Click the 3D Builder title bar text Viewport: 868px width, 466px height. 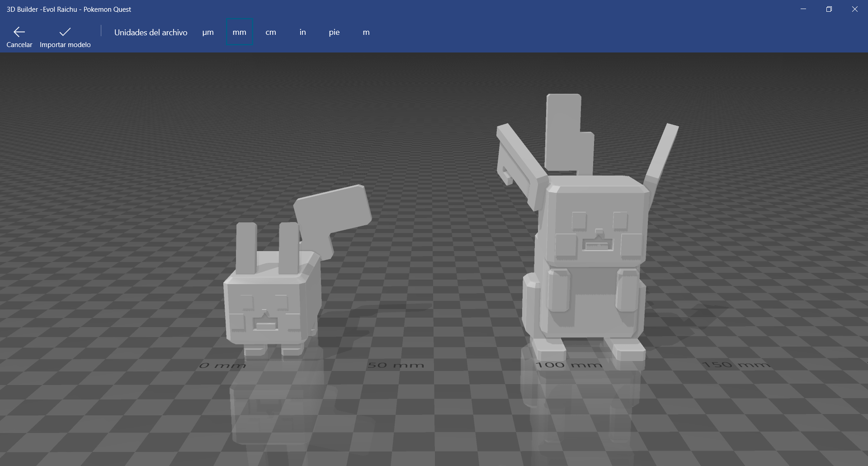(68, 9)
